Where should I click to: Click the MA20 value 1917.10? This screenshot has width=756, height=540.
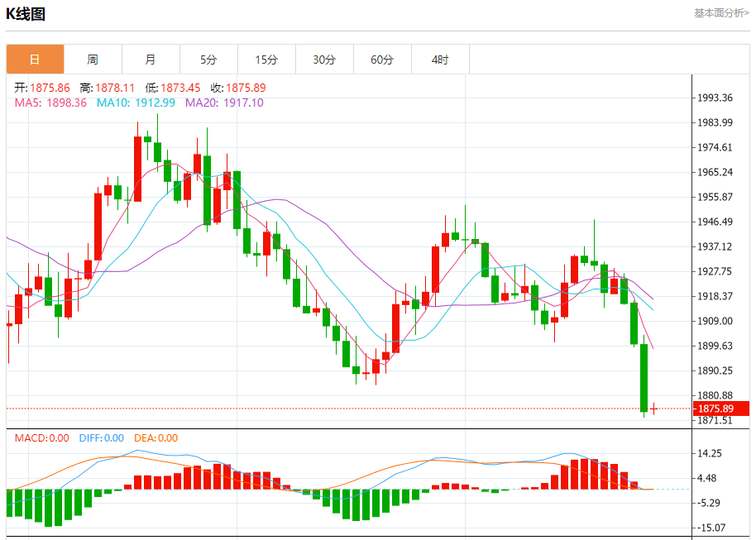pos(243,103)
